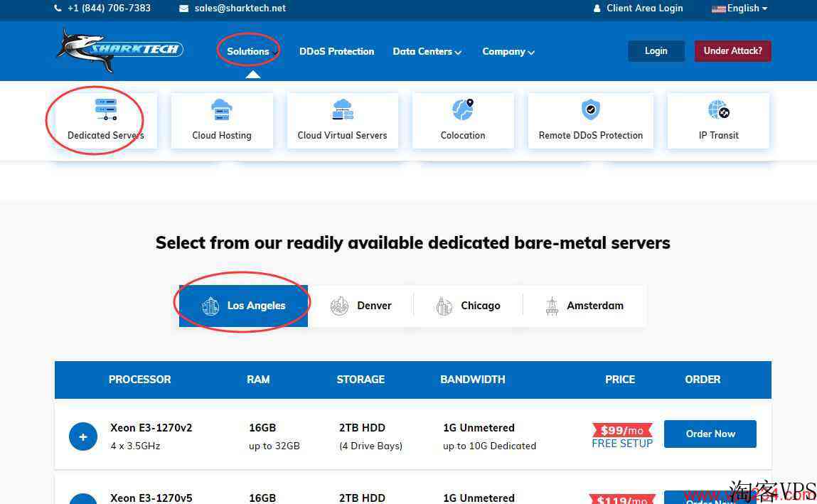The height and width of the screenshot is (504, 817).
Task: Click Order Now for Xeon E3-1270v2
Action: click(710, 434)
